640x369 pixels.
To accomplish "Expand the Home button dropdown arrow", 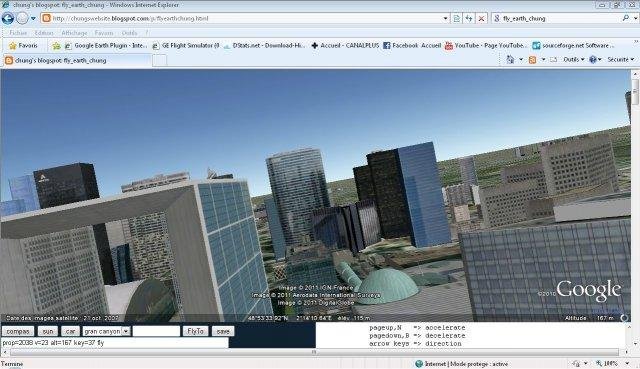I will [521, 60].
